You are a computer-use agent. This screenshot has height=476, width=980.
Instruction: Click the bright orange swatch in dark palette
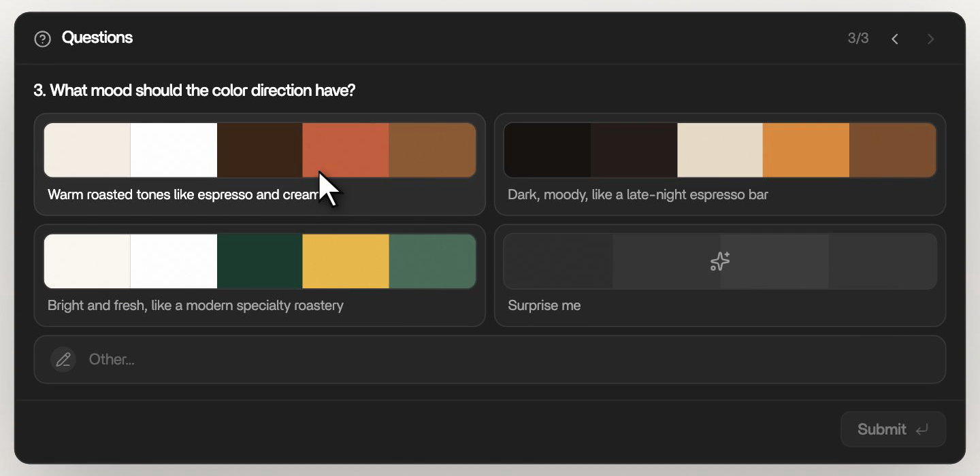pyautogui.click(x=806, y=150)
